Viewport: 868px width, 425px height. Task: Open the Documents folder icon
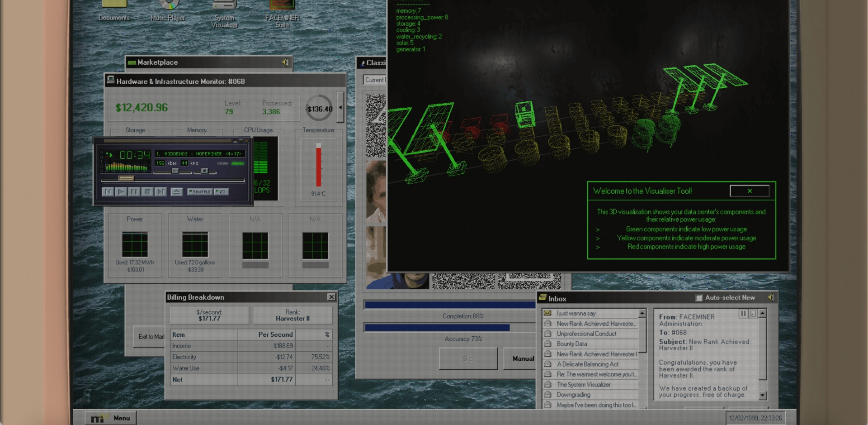(114, 10)
